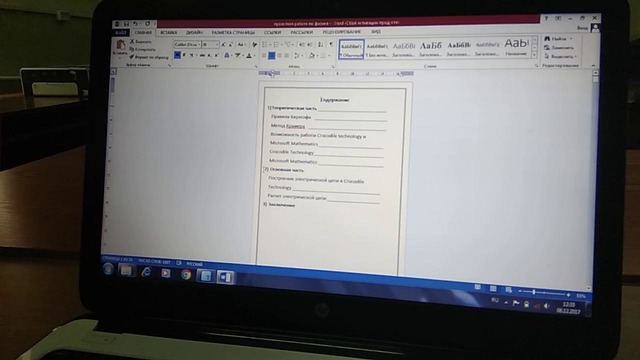Click Format Painter (Формат по образцу)
Screen dimensions: 640x360
click(x=149, y=57)
